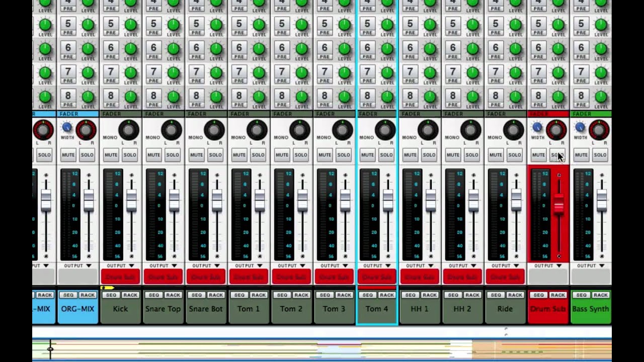The height and width of the screenshot is (362, 644).
Task: Solo the Snare Bot channel
Action: click(x=215, y=155)
